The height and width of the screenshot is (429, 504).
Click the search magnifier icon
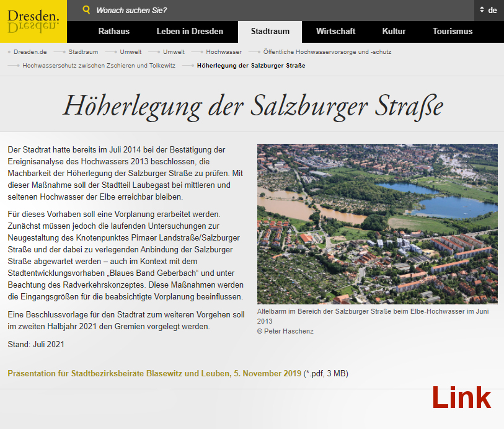click(x=86, y=10)
